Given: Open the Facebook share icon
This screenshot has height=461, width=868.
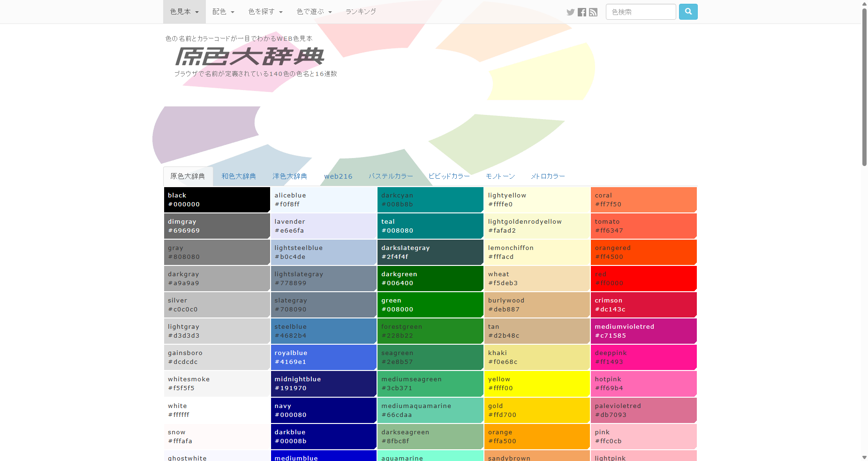Looking at the screenshot, I should tap(582, 12).
